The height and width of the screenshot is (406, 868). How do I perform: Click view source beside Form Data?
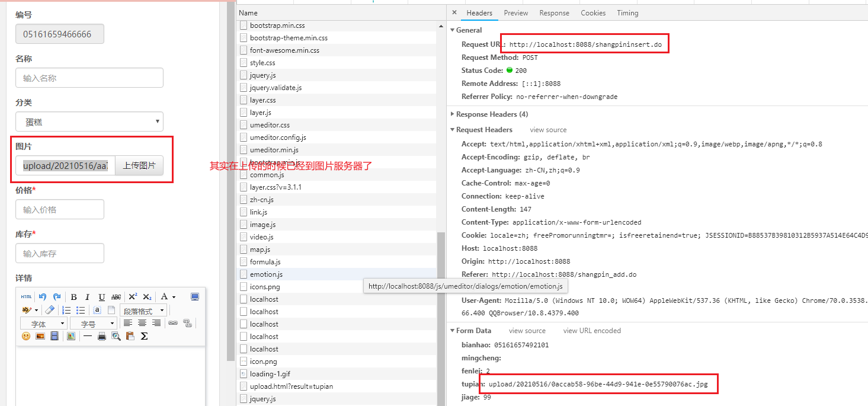pyautogui.click(x=527, y=331)
